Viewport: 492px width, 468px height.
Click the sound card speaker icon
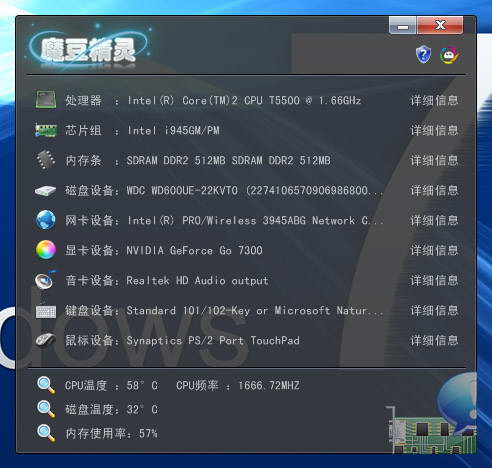tap(46, 280)
